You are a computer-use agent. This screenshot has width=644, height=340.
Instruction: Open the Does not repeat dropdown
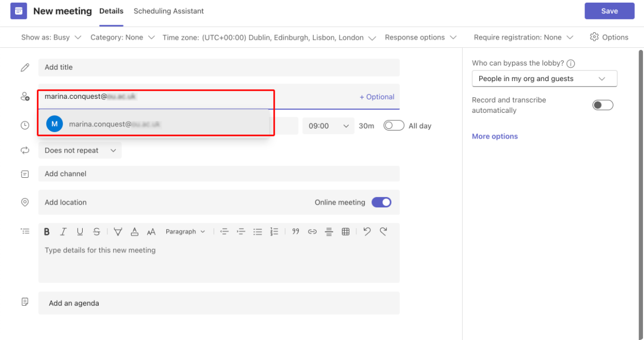point(79,150)
